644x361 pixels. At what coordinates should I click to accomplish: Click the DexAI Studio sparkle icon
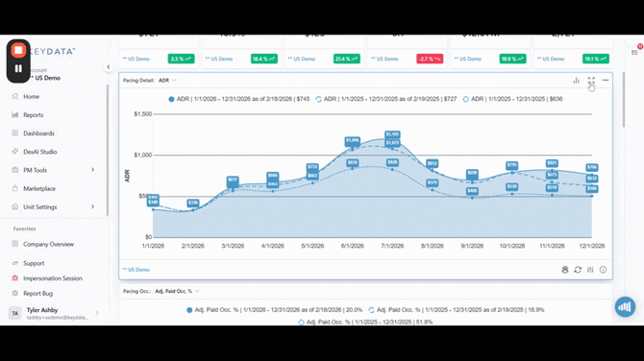pos(15,152)
